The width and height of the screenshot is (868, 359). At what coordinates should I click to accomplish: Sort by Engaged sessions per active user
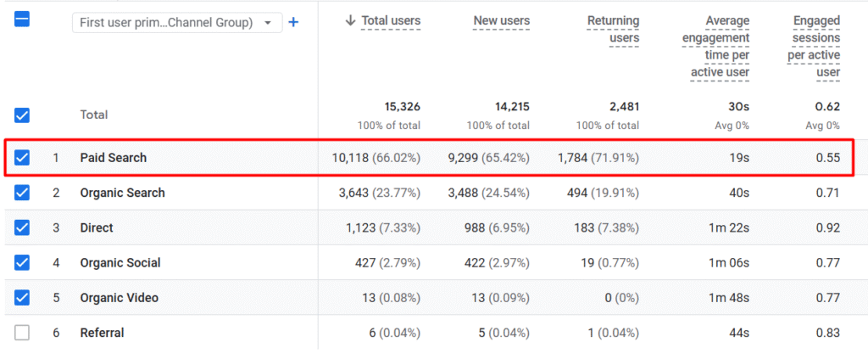click(x=814, y=47)
